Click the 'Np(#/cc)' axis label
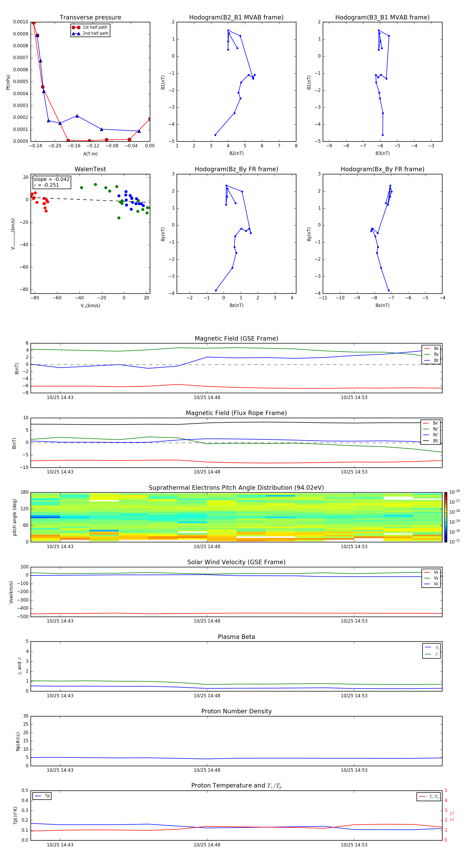 (x=18, y=741)
